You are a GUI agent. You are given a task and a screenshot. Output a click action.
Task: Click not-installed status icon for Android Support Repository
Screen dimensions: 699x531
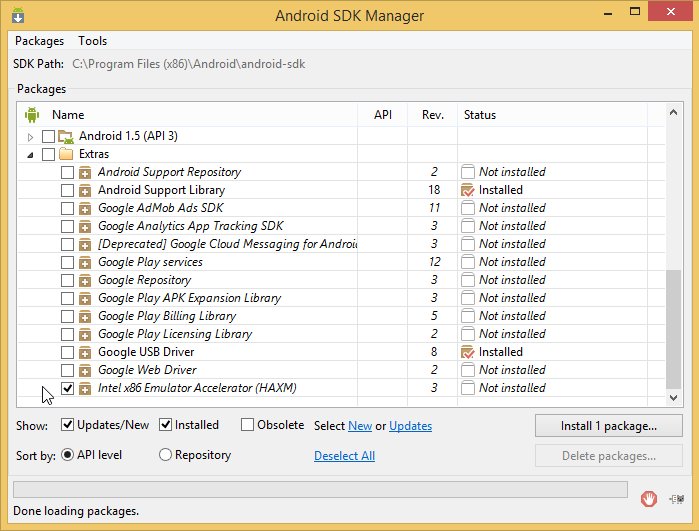[468, 172]
